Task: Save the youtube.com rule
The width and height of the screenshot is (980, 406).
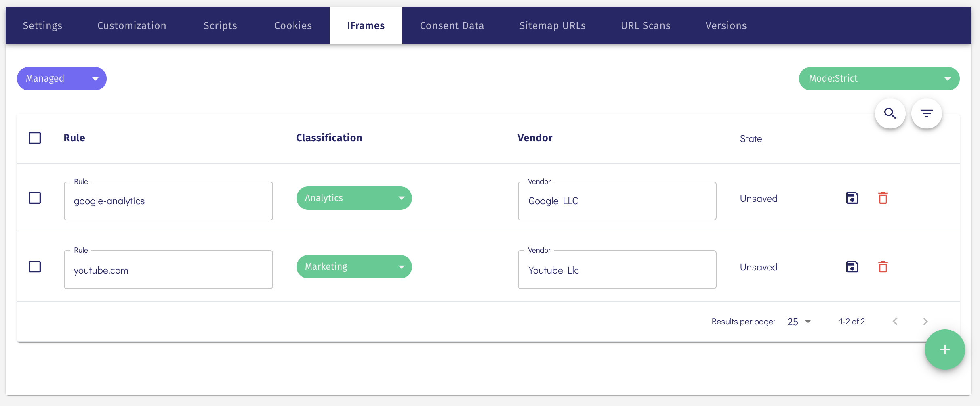Action: click(852, 267)
